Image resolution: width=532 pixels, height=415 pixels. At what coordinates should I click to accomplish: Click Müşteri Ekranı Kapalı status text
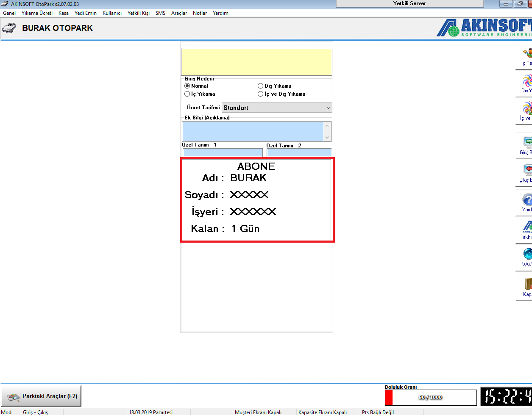258,412
